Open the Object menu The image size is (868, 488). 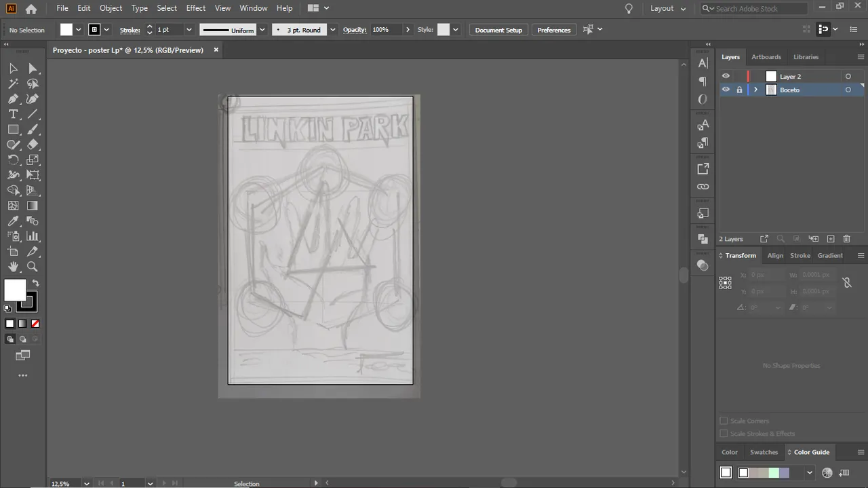(x=111, y=8)
